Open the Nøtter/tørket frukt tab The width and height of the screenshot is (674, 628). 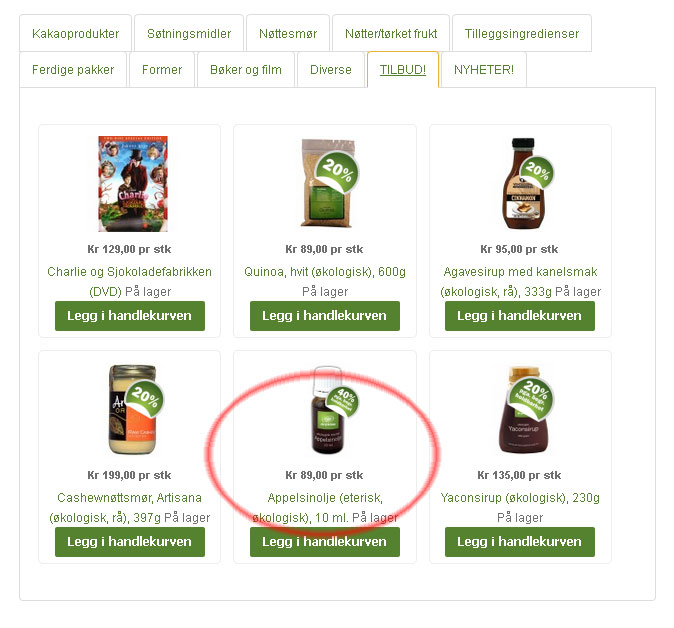tap(391, 34)
